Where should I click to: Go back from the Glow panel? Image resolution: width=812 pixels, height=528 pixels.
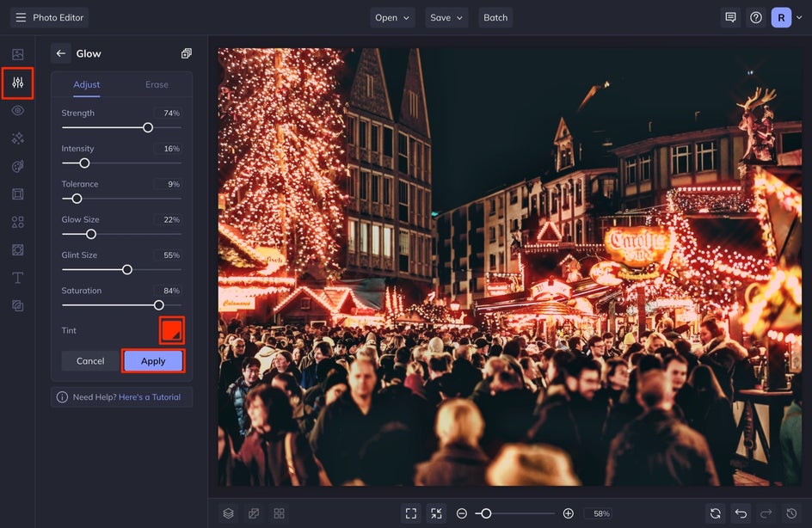coord(60,53)
